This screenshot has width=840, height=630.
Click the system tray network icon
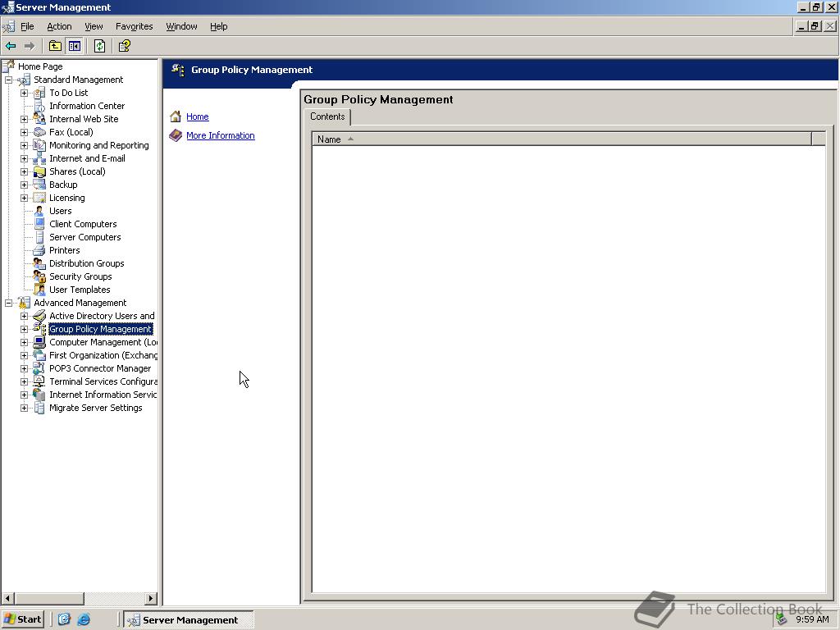click(x=781, y=620)
